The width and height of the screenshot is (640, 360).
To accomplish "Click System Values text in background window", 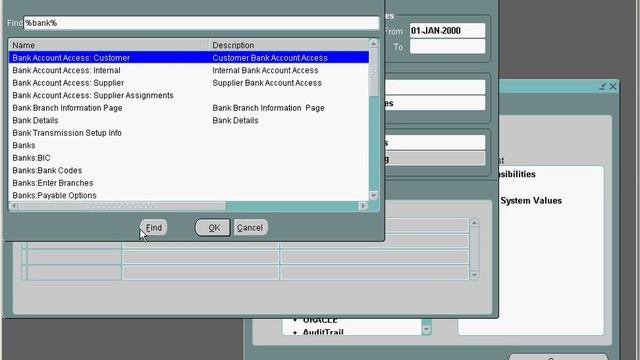I will (x=531, y=200).
